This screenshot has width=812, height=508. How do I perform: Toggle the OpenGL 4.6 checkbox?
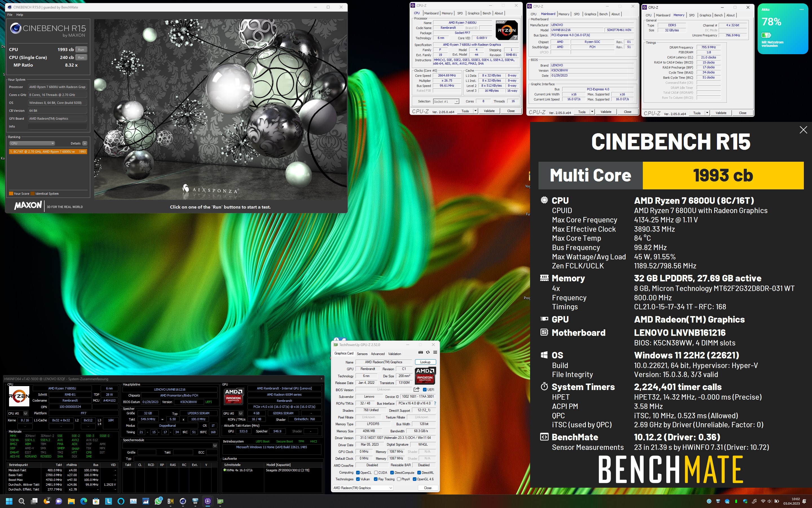click(415, 479)
